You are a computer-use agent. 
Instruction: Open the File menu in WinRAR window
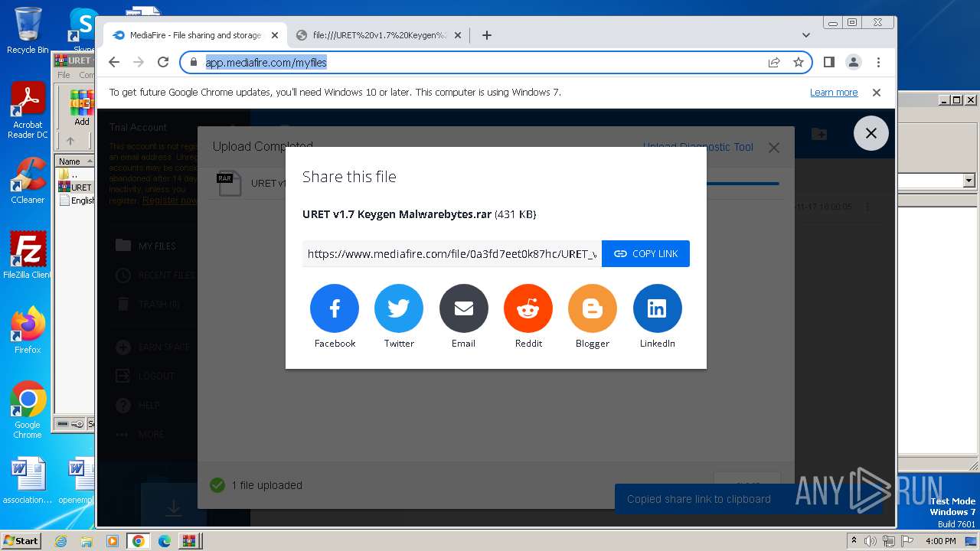(x=64, y=75)
